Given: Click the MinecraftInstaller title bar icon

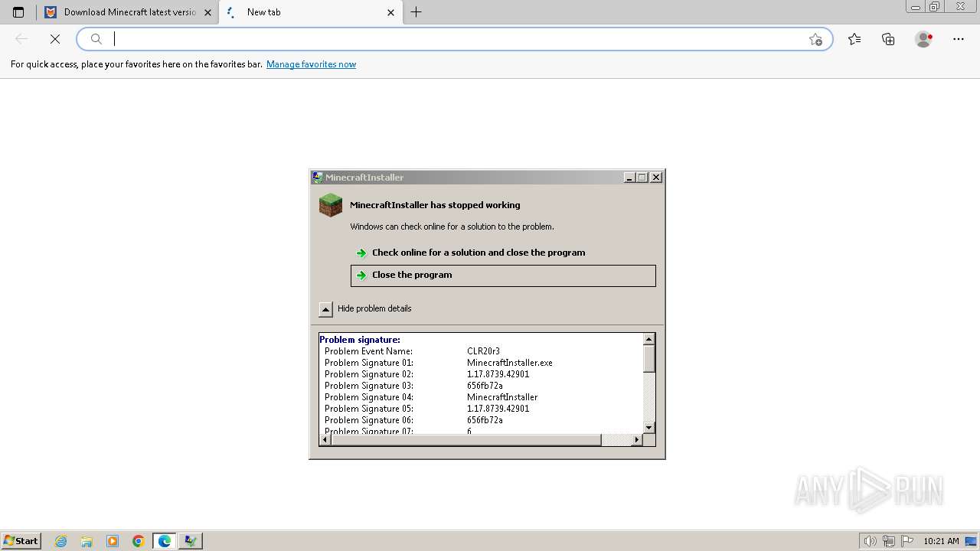Looking at the screenshot, I should [318, 178].
